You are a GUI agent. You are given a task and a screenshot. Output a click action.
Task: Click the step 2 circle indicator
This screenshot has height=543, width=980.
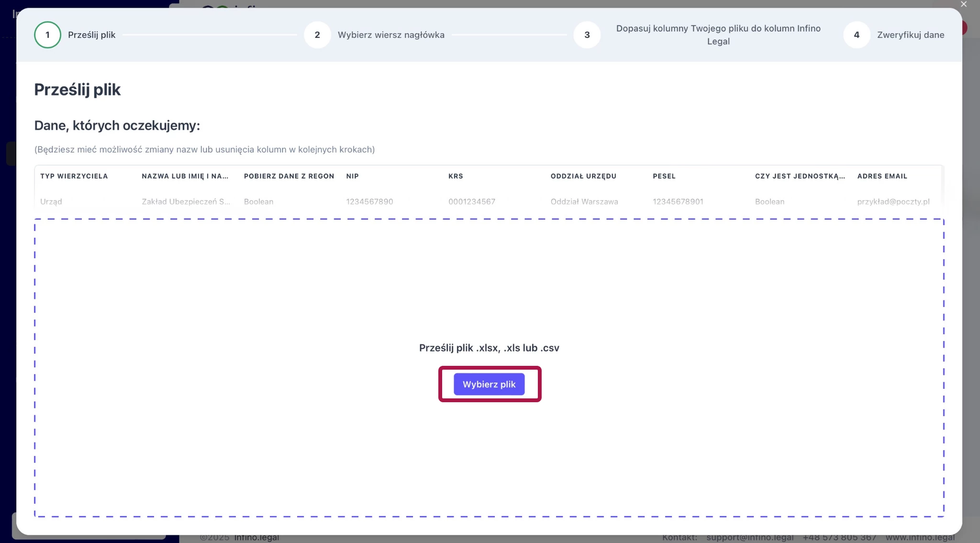click(317, 35)
